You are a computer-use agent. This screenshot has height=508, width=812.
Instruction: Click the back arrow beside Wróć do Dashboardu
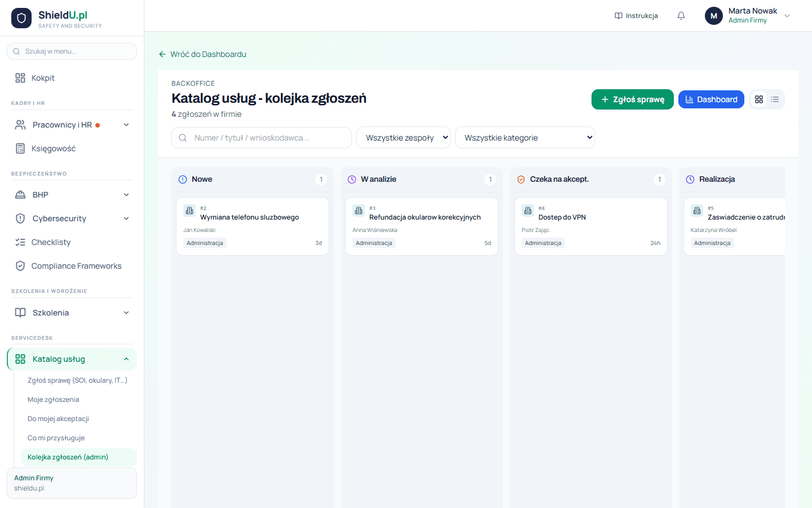click(x=162, y=54)
